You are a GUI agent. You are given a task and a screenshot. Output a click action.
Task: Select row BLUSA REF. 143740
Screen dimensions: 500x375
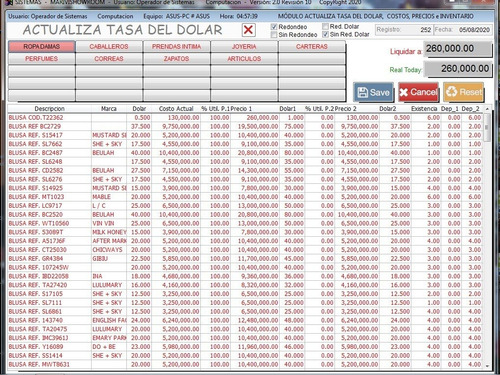coord(246,320)
